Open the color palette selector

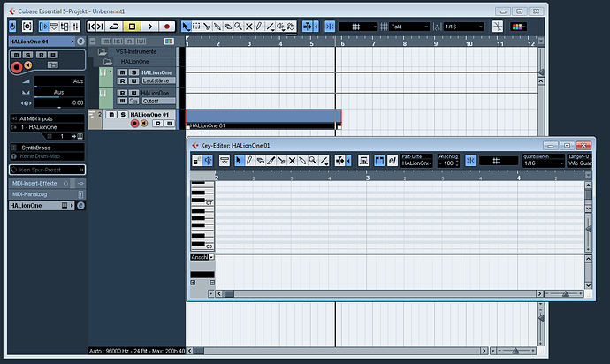[x=519, y=27]
